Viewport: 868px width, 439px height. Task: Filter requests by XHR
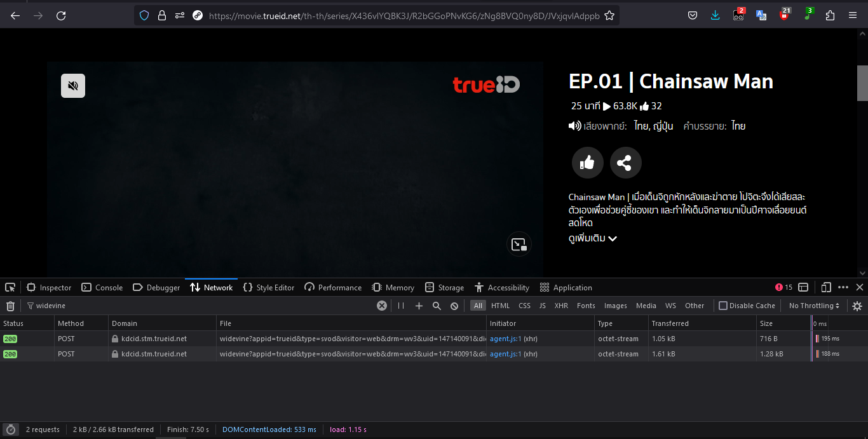(561, 306)
